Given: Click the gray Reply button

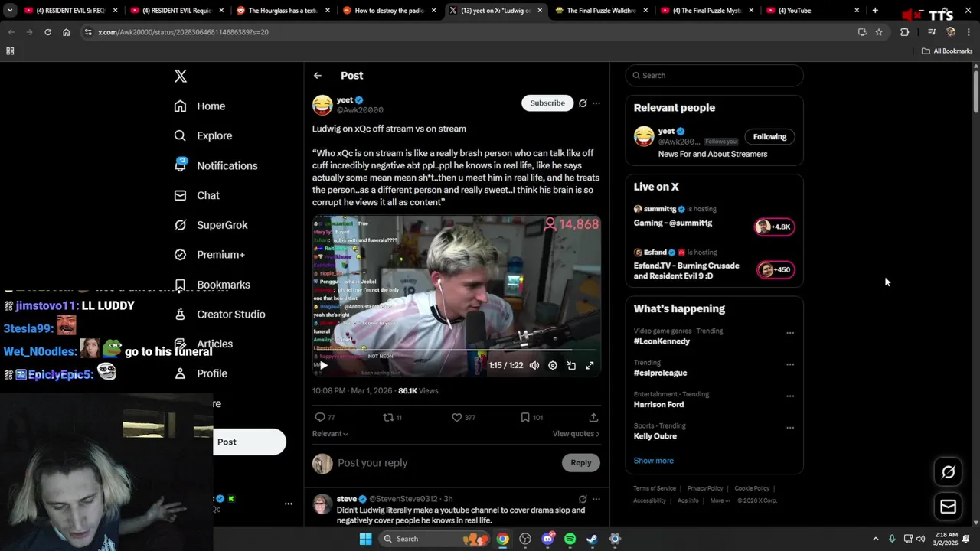Looking at the screenshot, I should [x=581, y=462].
